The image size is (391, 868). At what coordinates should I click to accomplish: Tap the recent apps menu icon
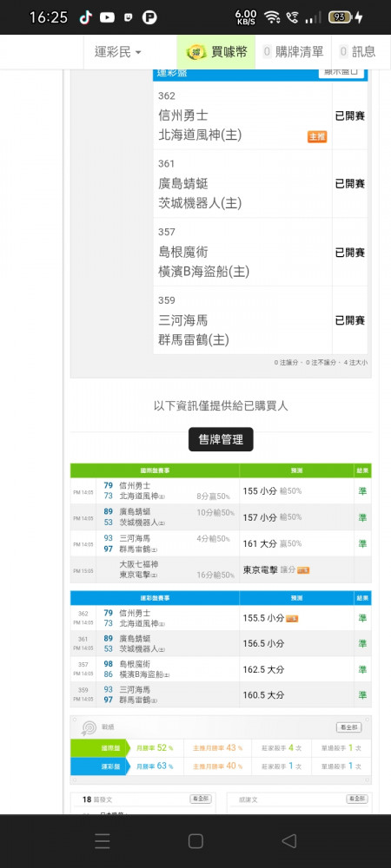tap(103, 841)
